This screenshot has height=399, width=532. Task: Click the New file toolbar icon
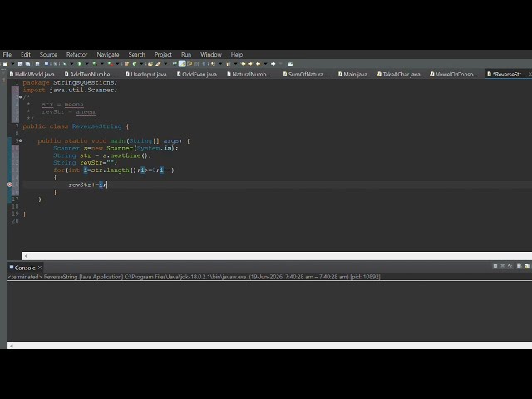coord(6,64)
